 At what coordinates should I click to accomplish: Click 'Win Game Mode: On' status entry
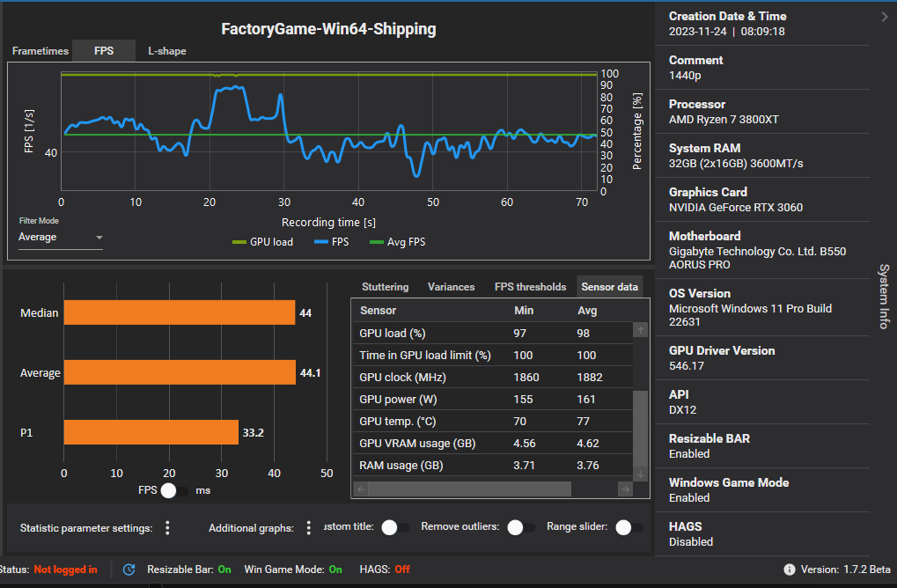[x=293, y=570]
